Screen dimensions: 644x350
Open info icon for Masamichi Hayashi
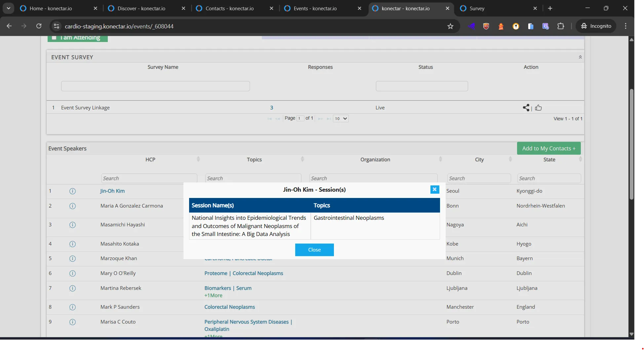pyautogui.click(x=72, y=225)
